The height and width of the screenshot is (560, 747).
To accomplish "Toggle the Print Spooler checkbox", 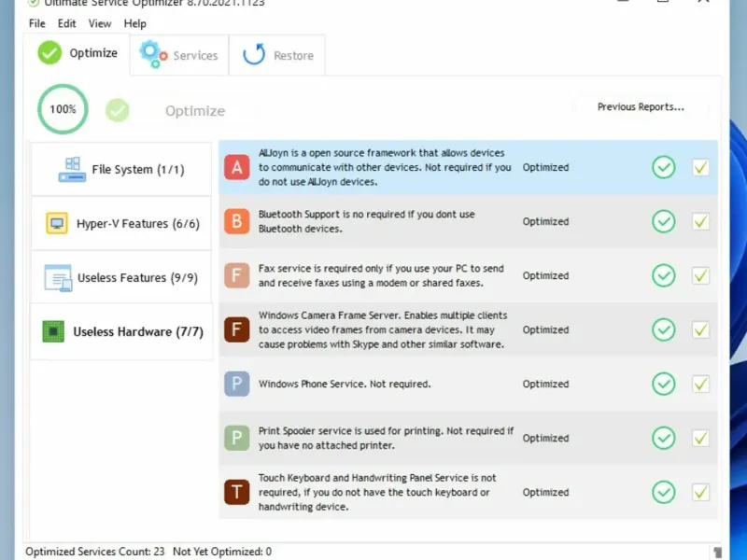I will click(700, 438).
